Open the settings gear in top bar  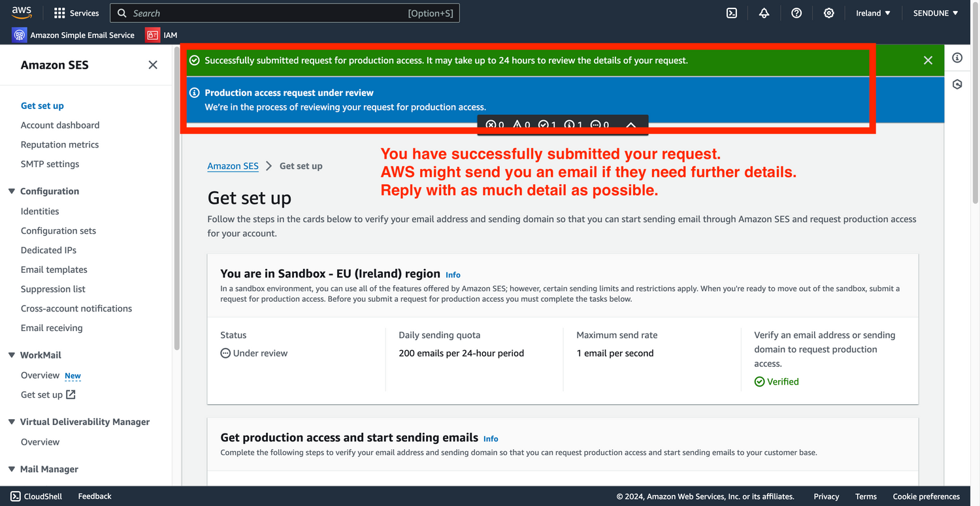pyautogui.click(x=828, y=13)
